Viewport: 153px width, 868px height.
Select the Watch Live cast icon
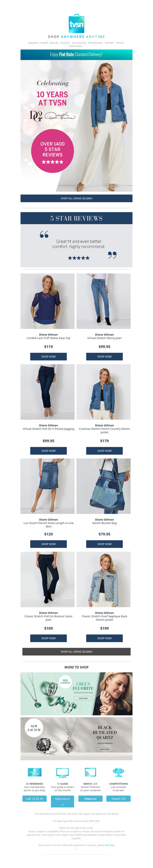[90, 772]
